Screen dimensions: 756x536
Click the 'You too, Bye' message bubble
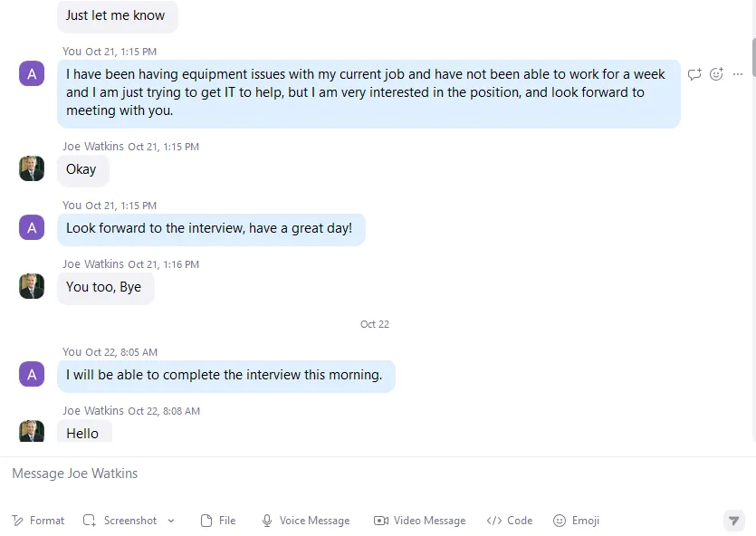click(x=106, y=287)
